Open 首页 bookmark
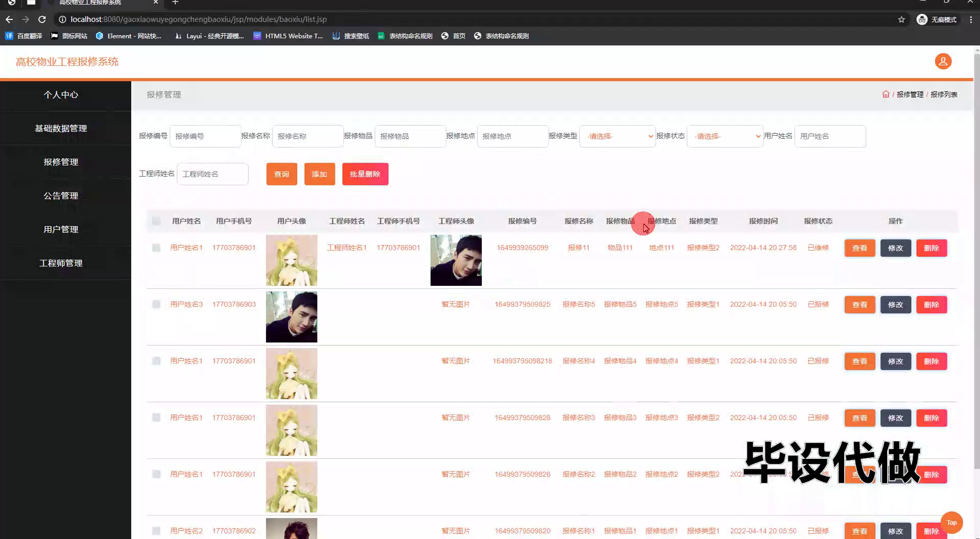Viewport: 980px width, 539px height. pos(453,36)
